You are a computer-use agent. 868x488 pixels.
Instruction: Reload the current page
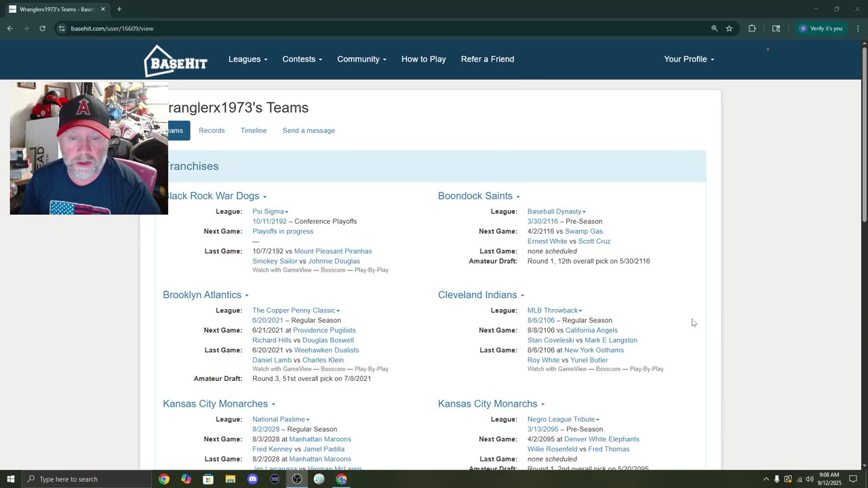pyautogui.click(x=42, y=28)
